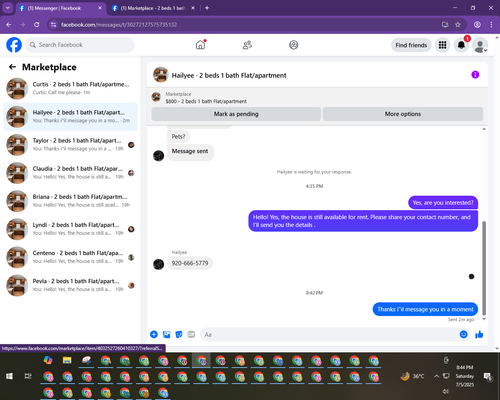
Task: Open the Lyndi conversation
Action: [70, 229]
